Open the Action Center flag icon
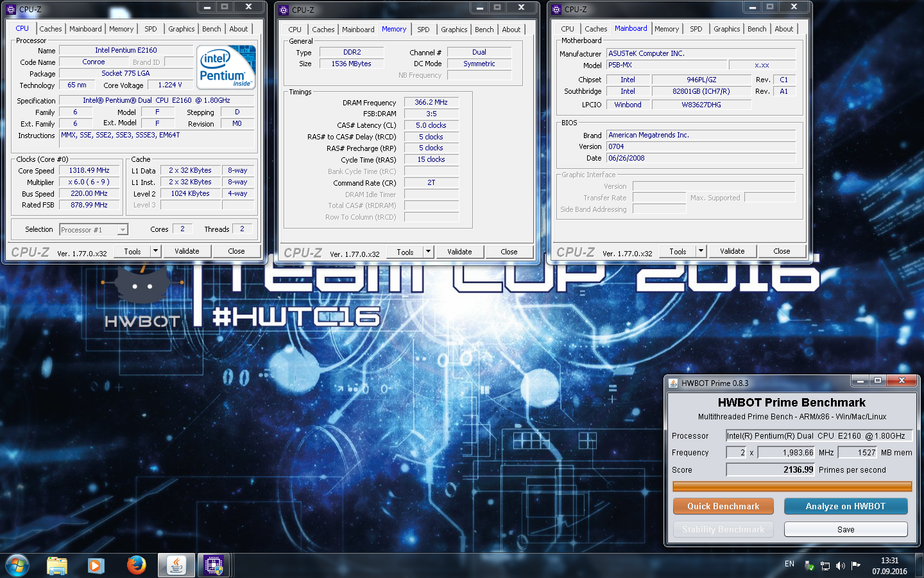This screenshot has width=924, height=578. tap(856, 566)
